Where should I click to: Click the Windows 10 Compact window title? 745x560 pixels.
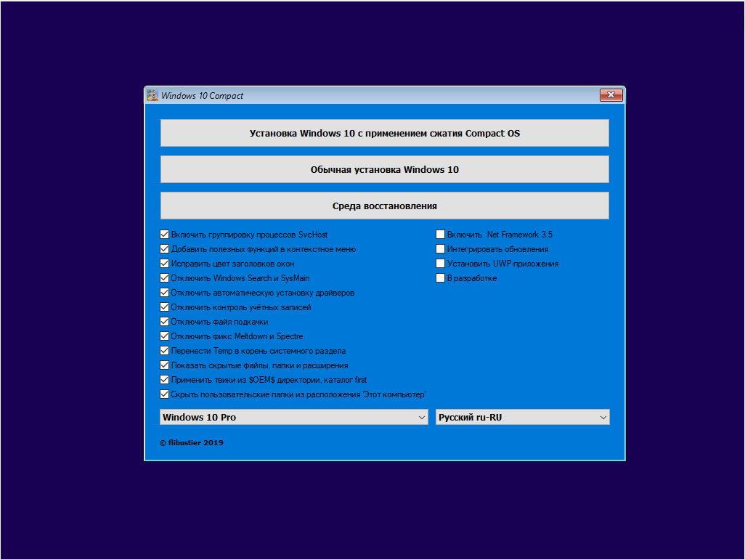click(x=202, y=96)
